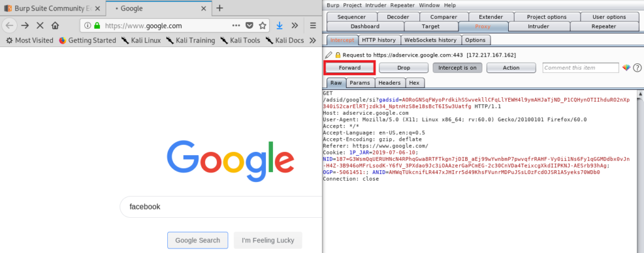Switch to Sequencer tab

click(351, 17)
